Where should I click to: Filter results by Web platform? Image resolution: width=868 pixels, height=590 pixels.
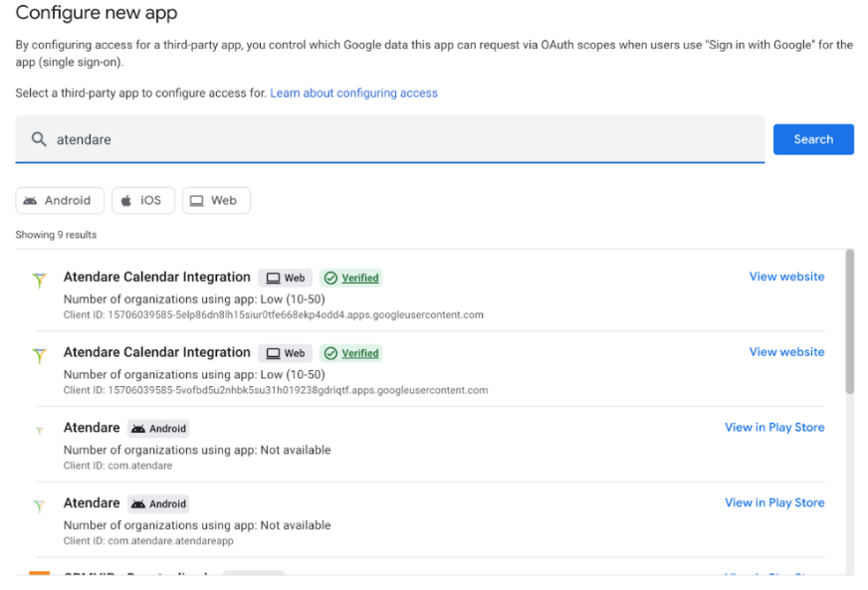point(215,200)
